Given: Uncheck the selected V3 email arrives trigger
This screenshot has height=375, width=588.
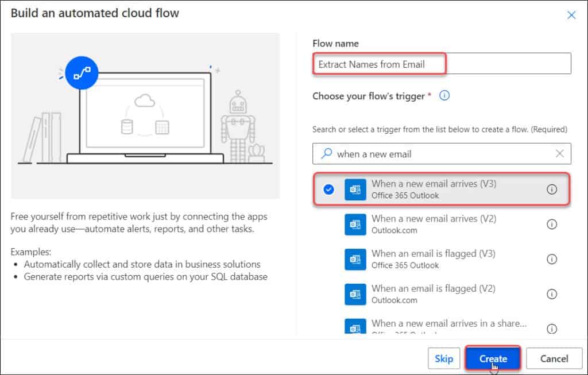Looking at the screenshot, I should click(x=328, y=190).
